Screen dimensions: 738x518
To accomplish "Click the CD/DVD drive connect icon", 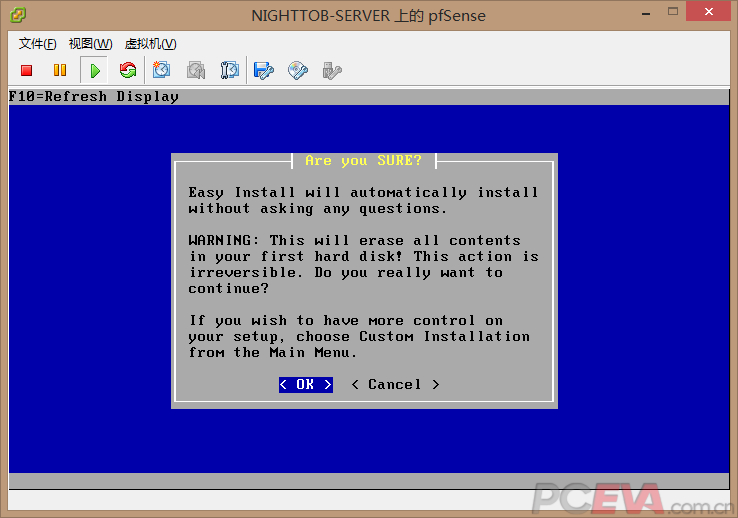I will (298, 70).
